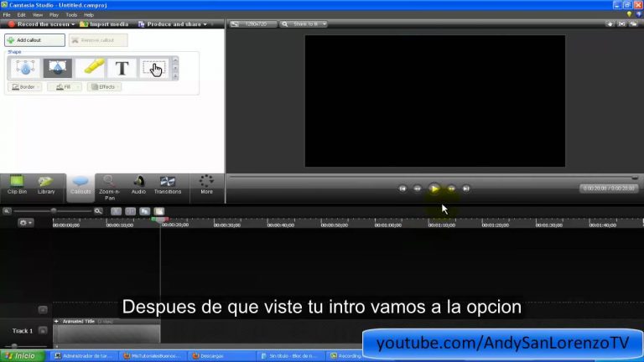Adjust the timeline zoom slider handle
Viewport: 644px width, 362px height.
tap(54, 211)
